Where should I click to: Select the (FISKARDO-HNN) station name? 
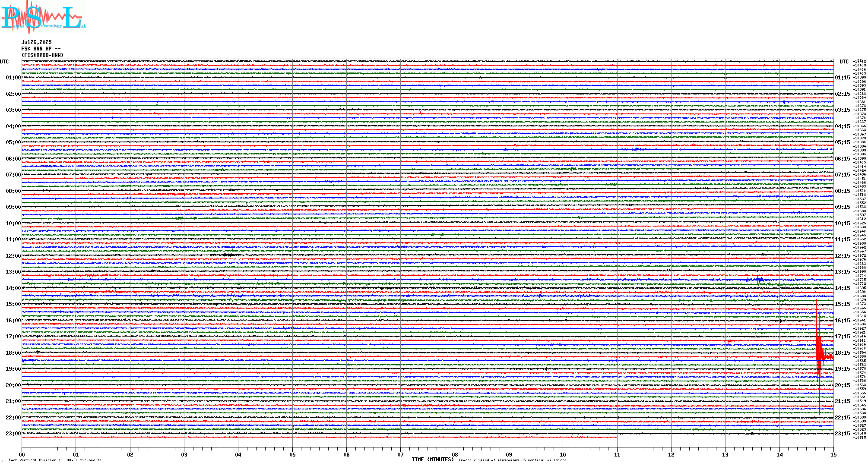[x=43, y=55]
